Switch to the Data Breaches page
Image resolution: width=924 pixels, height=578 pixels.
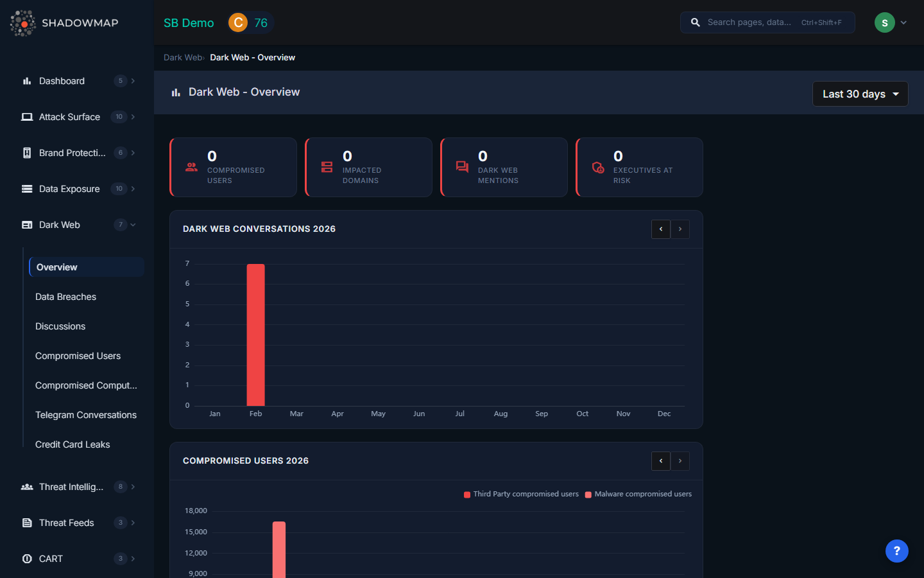click(x=65, y=296)
